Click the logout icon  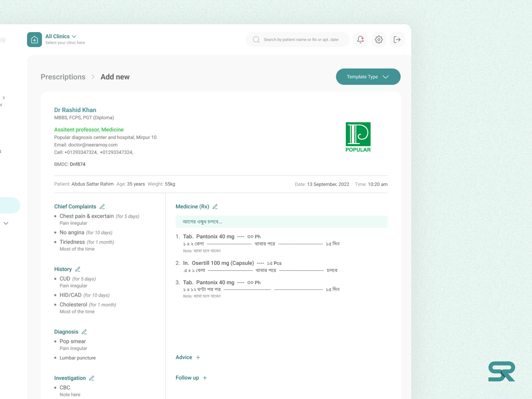tap(397, 40)
